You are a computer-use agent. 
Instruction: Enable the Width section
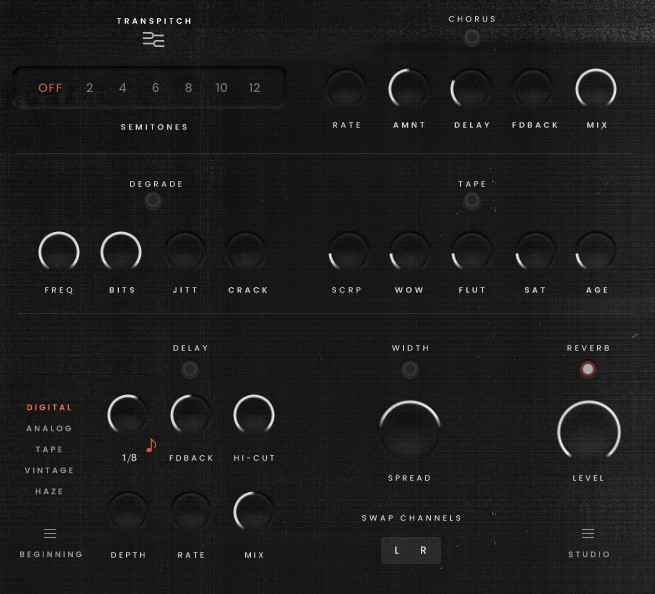410,369
